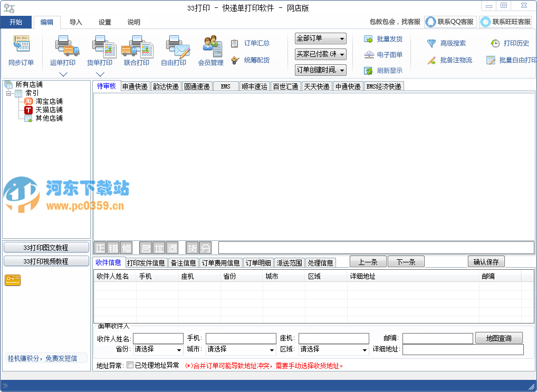The width and height of the screenshot is (537, 392).
Task: Open the 全部订单 order filter dropdown
Action: [x=319, y=38]
